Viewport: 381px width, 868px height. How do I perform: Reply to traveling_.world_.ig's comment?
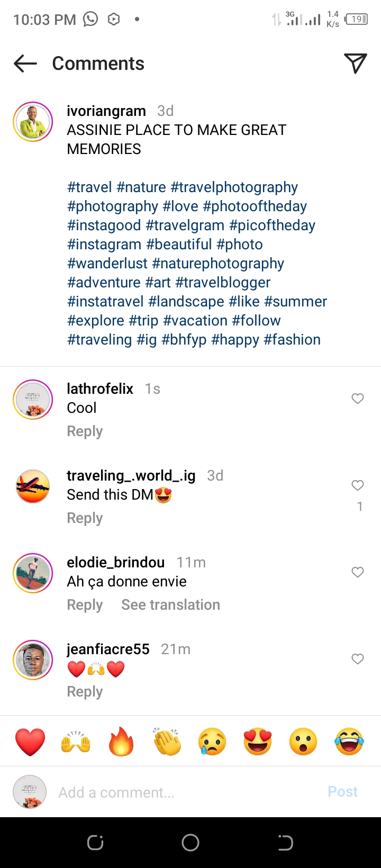click(85, 518)
